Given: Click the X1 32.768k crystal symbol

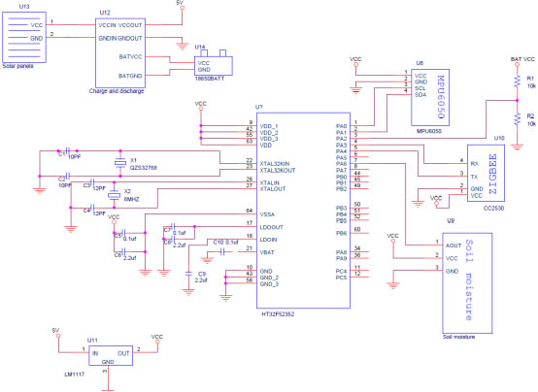Looking at the screenshot, I should click(120, 163).
